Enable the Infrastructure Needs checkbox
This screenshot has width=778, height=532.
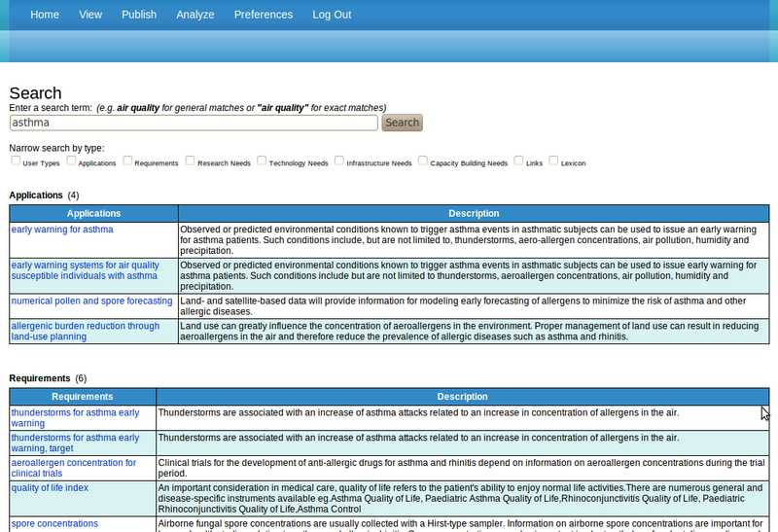[338, 160]
